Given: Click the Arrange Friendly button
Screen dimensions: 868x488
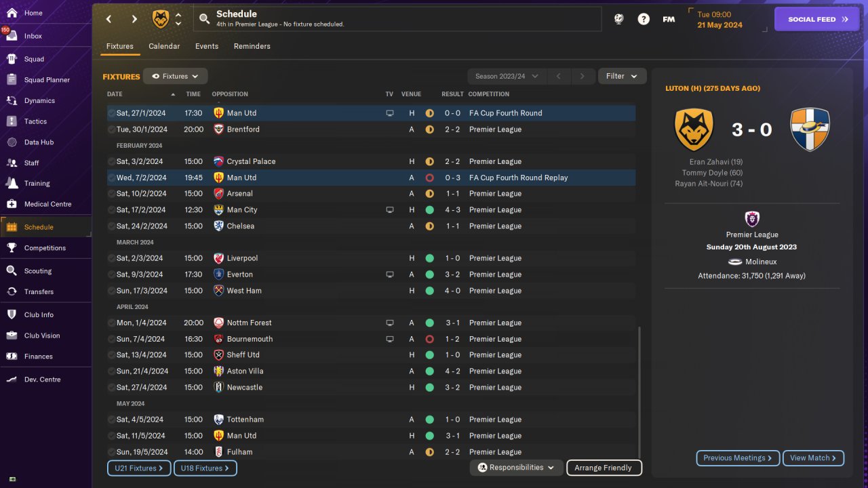Looking at the screenshot, I should pyautogui.click(x=603, y=468).
